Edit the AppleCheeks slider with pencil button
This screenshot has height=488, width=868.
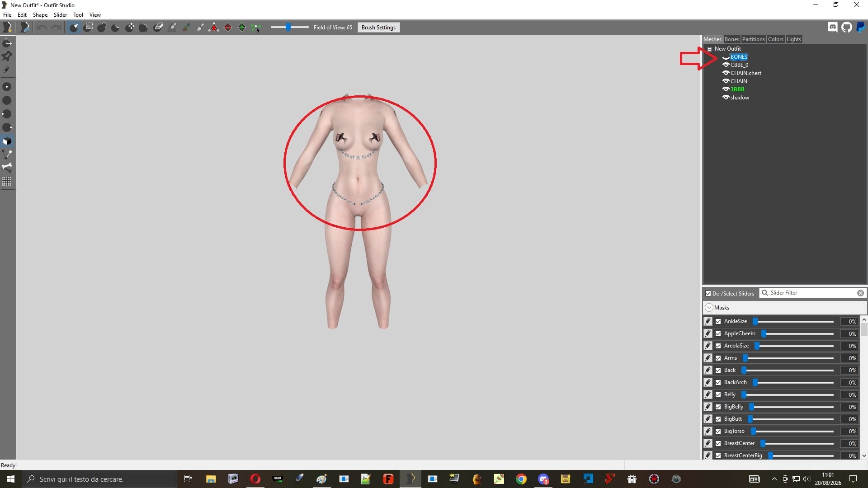pos(708,334)
